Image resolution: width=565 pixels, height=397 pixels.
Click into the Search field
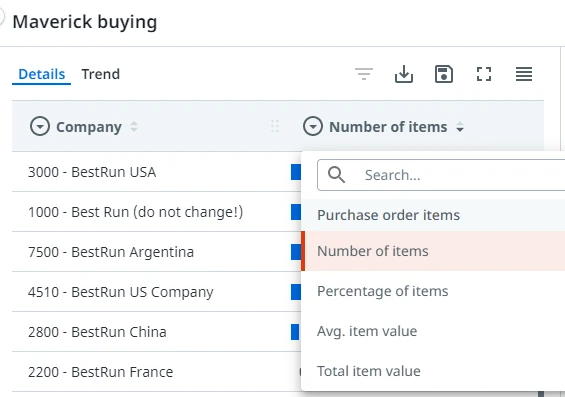tap(441, 175)
